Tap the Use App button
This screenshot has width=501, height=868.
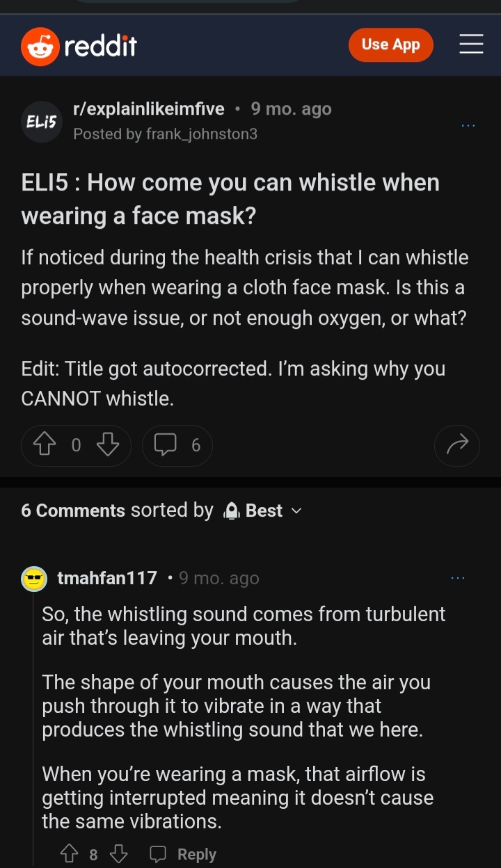[390, 45]
